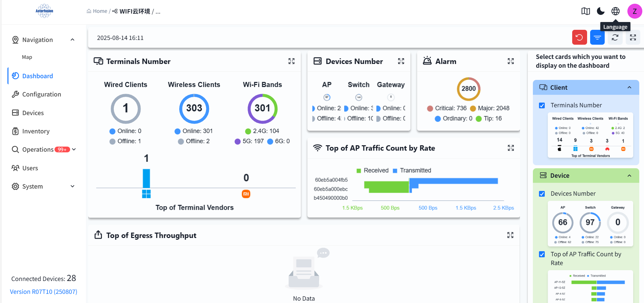Expand the Terminals Number card fullscreen
Viewport: 644px width, 303px height.
coord(291,61)
